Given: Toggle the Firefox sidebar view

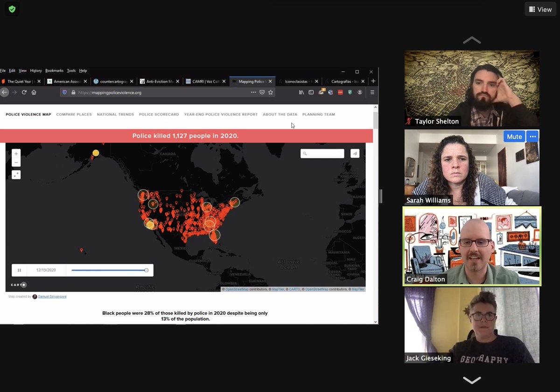Looking at the screenshot, I should (x=311, y=92).
